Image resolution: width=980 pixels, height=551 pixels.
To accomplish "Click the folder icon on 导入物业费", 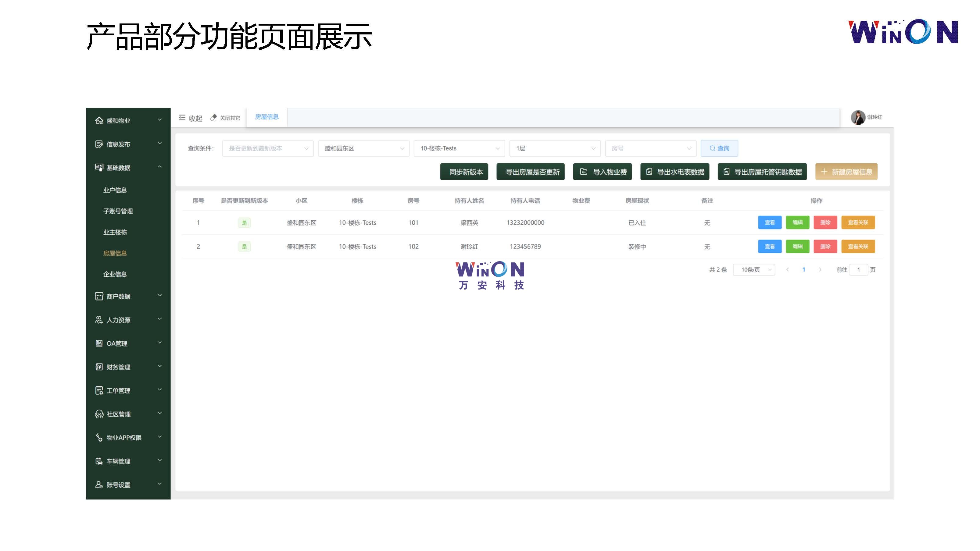I will [584, 172].
